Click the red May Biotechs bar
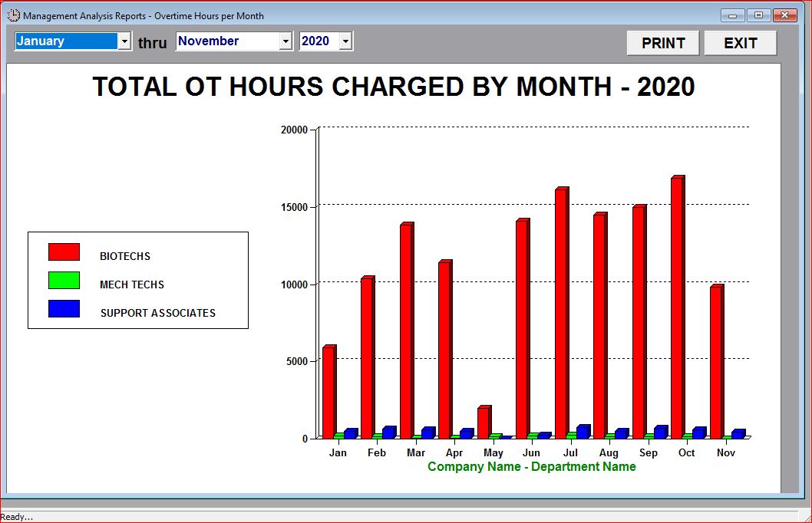The width and height of the screenshot is (812, 523). point(483,422)
